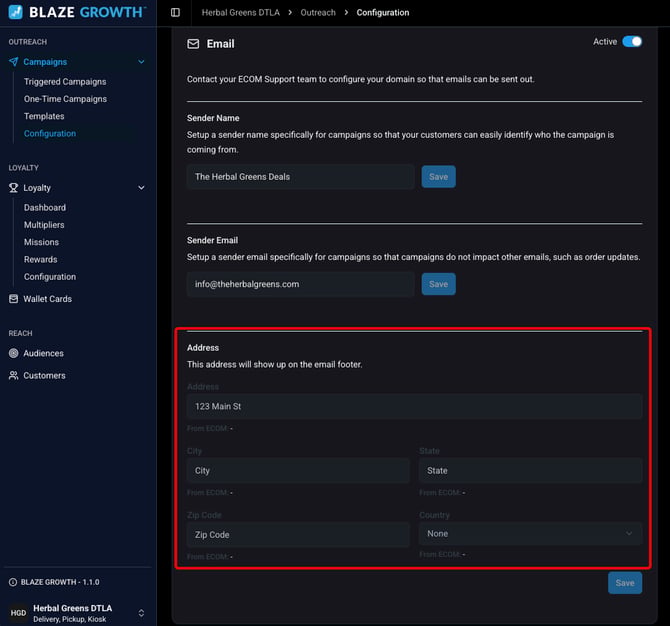Screen dimensions: 670x626
Task: Click the 123 Main St address field
Action: point(414,406)
